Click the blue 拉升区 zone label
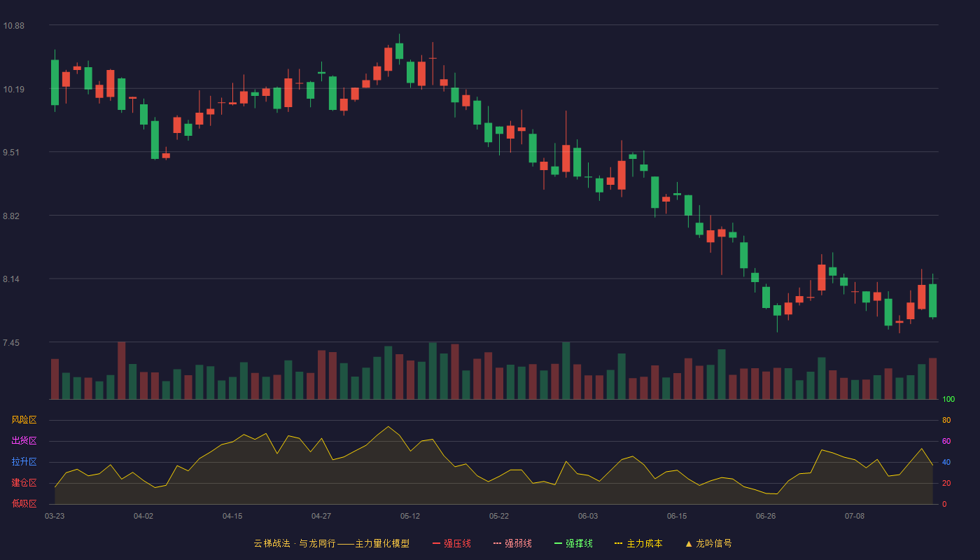The image size is (980, 560). tap(24, 462)
